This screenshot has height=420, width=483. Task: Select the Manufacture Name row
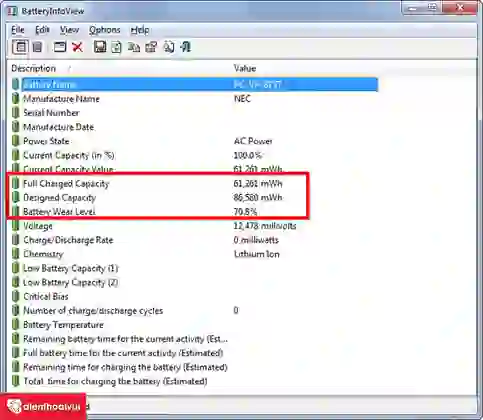click(x=194, y=99)
